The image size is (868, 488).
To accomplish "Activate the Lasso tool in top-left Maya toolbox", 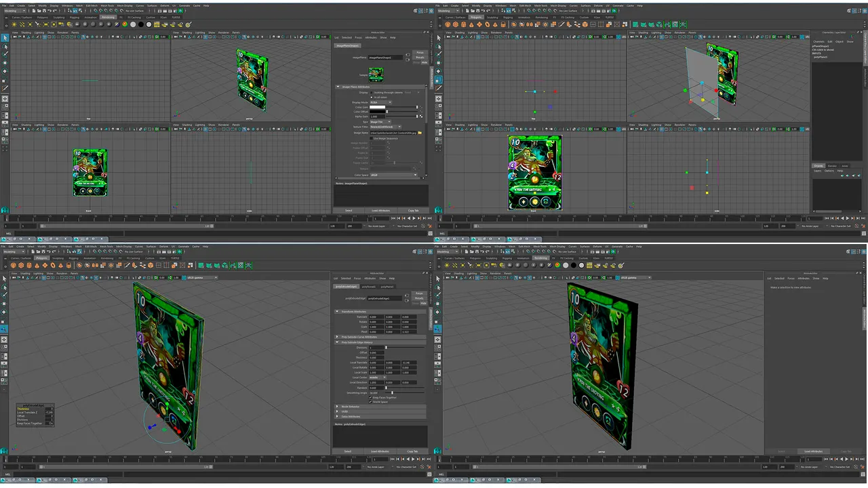I will 5,47.
